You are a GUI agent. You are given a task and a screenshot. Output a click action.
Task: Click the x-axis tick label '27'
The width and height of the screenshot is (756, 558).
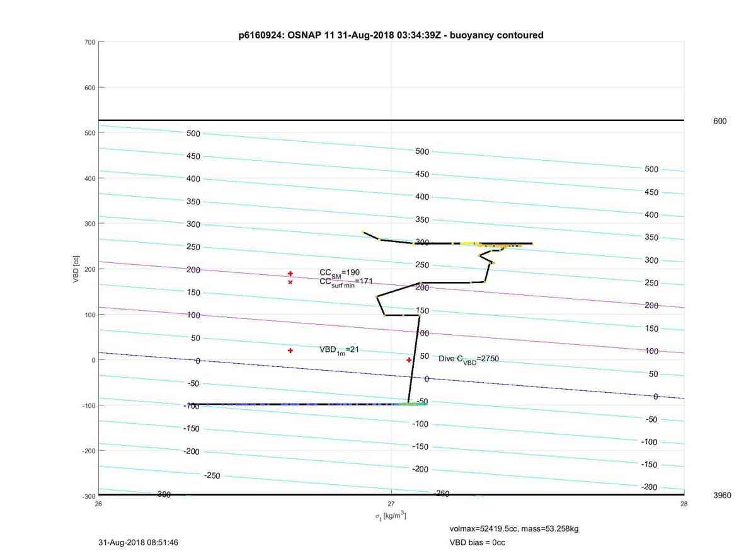coord(391,504)
